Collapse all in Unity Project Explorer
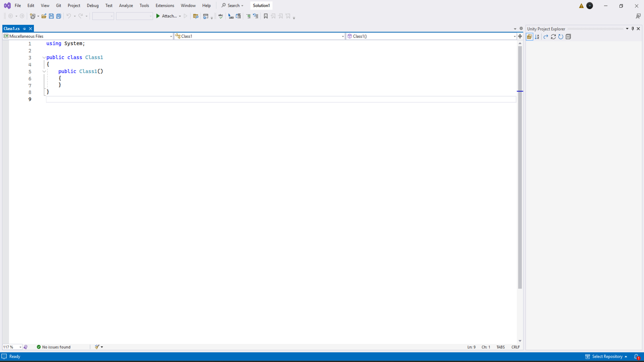644x362 pixels. tap(568, 37)
